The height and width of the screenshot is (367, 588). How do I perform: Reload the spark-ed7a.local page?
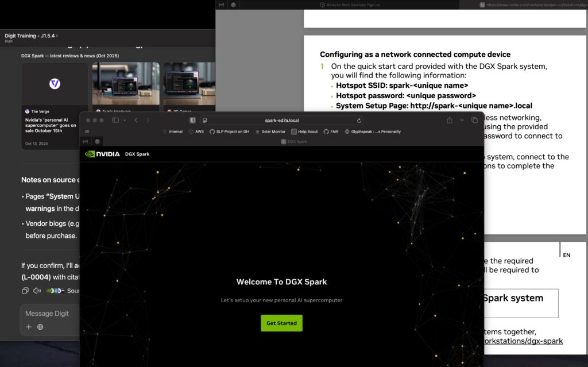point(359,121)
